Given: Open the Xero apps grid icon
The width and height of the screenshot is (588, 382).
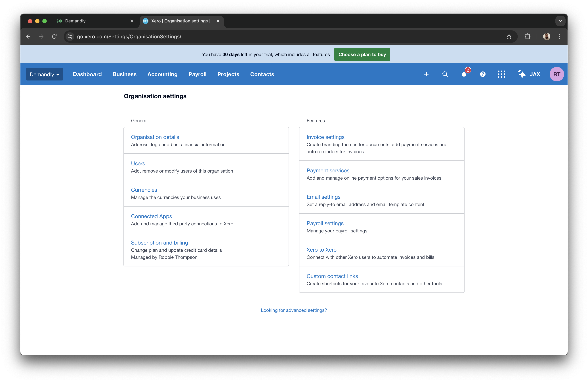Looking at the screenshot, I should (x=501, y=74).
